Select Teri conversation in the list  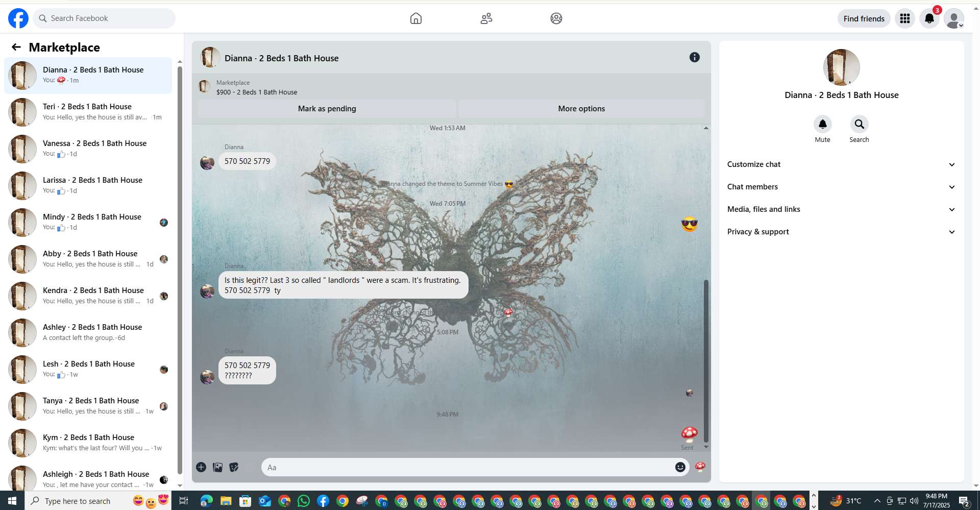point(88,112)
